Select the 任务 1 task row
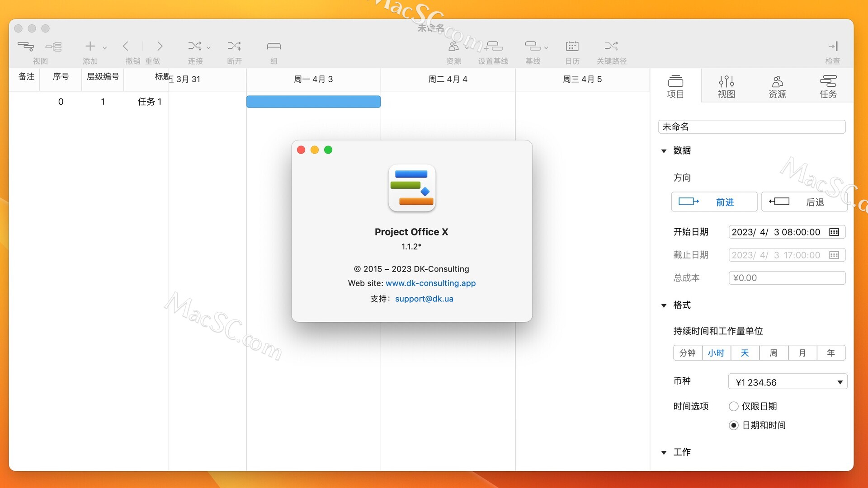This screenshot has width=868, height=488. coord(89,102)
